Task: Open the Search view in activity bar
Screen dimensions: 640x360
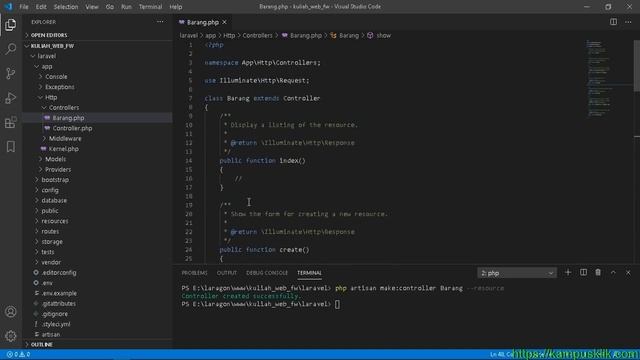Action: (11, 49)
